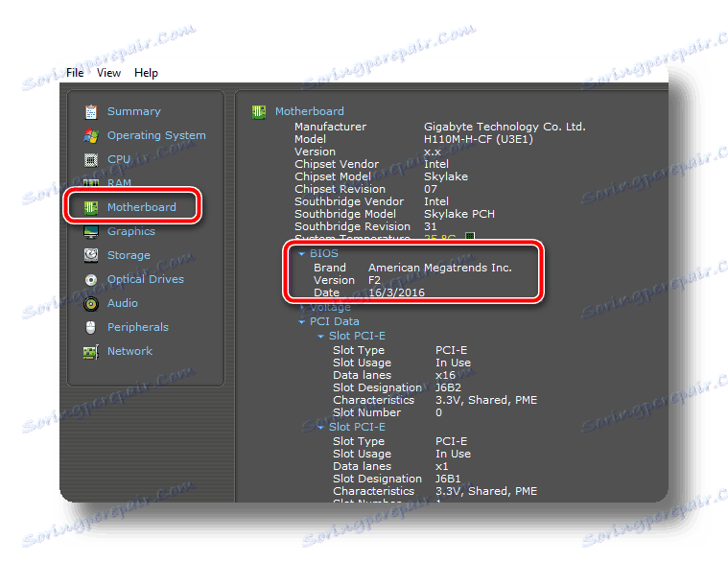The image size is (728, 562).
Task: Select the BIOS version value F2
Action: (x=374, y=280)
